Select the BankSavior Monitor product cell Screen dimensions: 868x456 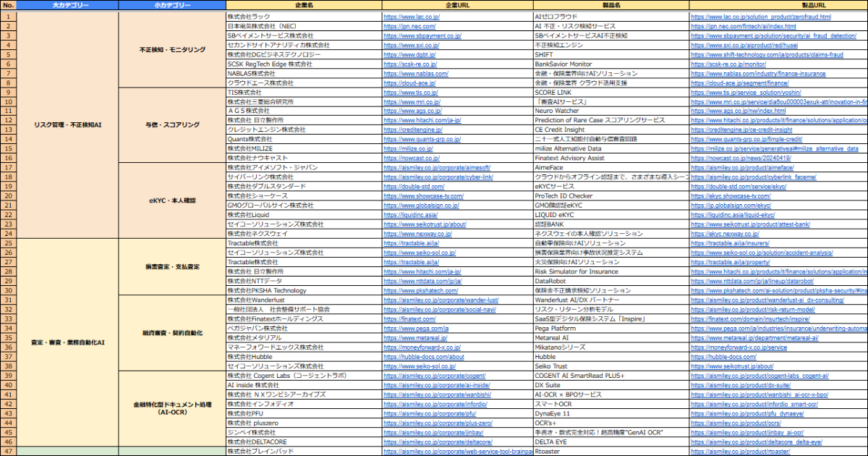click(x=611, y=64)
